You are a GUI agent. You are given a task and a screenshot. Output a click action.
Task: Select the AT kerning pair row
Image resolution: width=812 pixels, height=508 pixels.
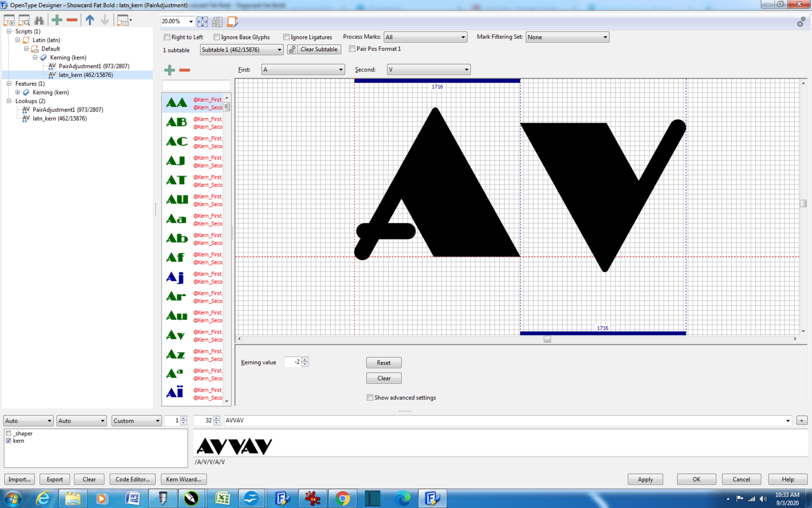[x=192, y=181]
